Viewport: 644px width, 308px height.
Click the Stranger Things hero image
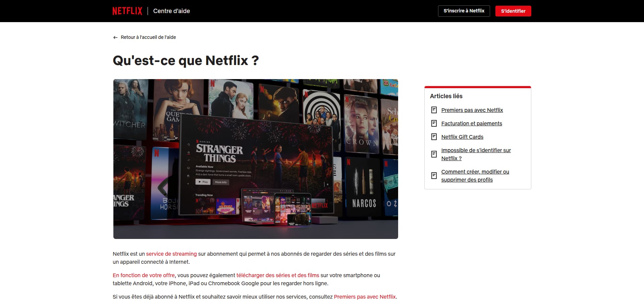[x=256, y=159]
